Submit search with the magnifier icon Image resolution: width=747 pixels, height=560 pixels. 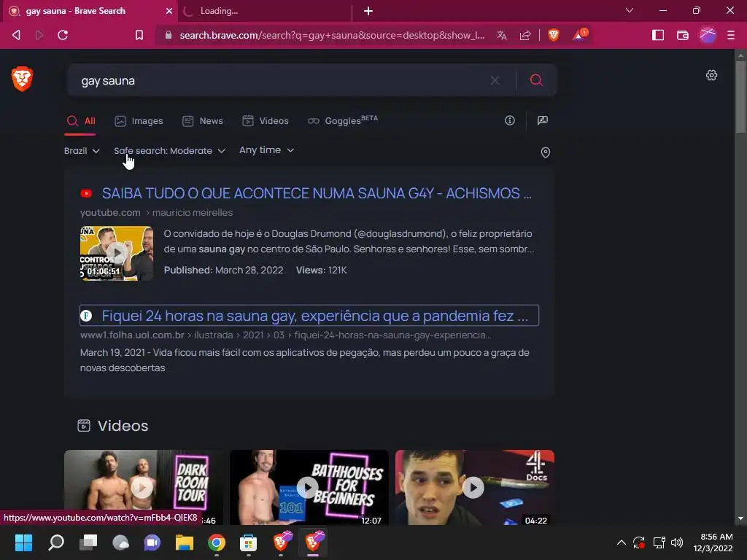point(536,80)
